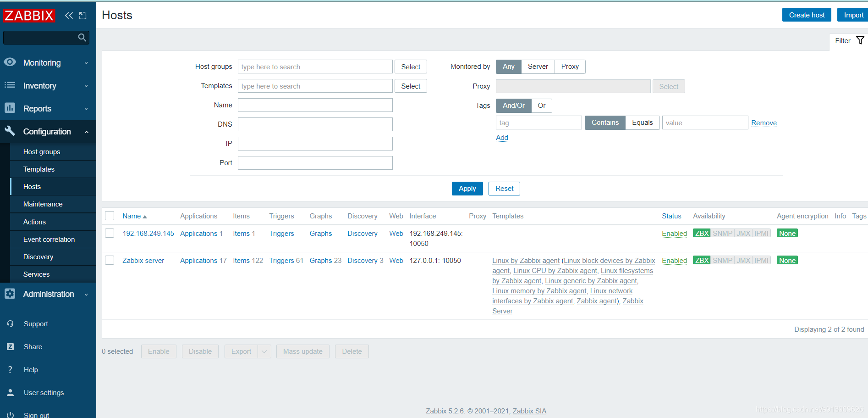Expand the Administration menu chevron

click(86, 295)
